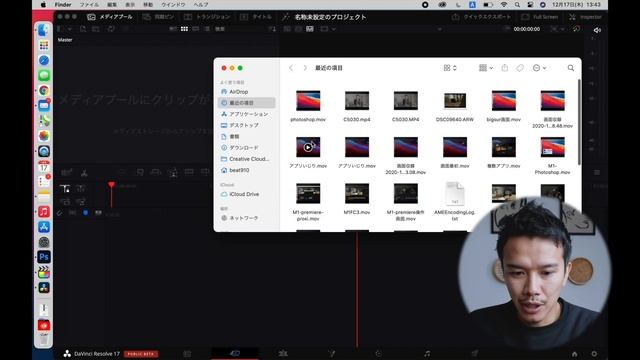Open Finder view mode switcher dropdown
The image size is (640, 360).
point(450,68)
